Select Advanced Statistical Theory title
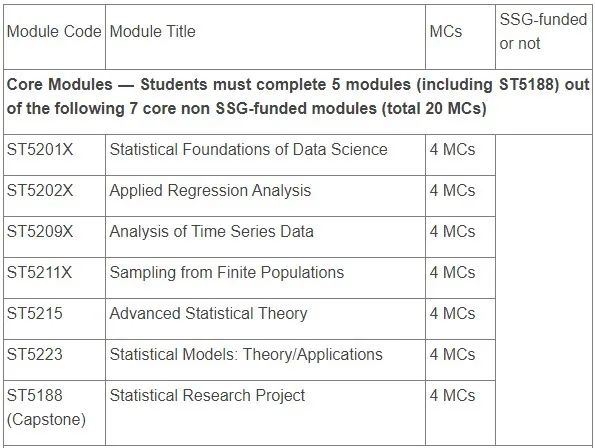This screenshot has width=595, height=448. [x=208, y=313]
